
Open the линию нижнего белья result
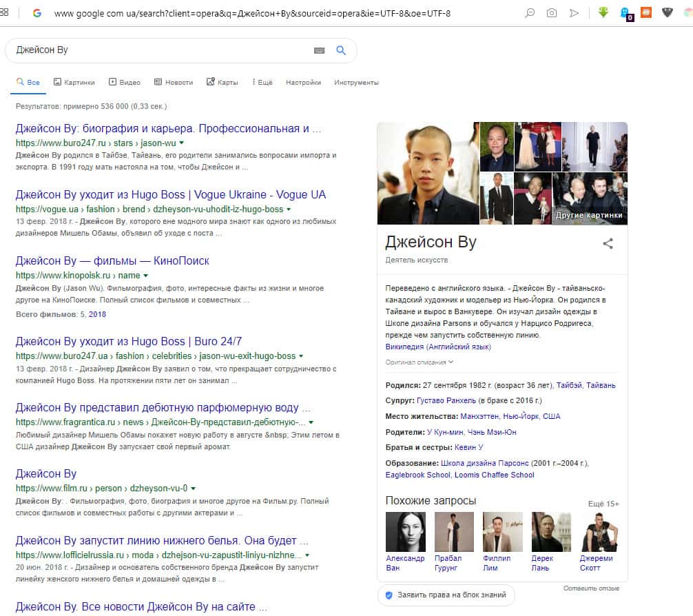coord(162,541)
